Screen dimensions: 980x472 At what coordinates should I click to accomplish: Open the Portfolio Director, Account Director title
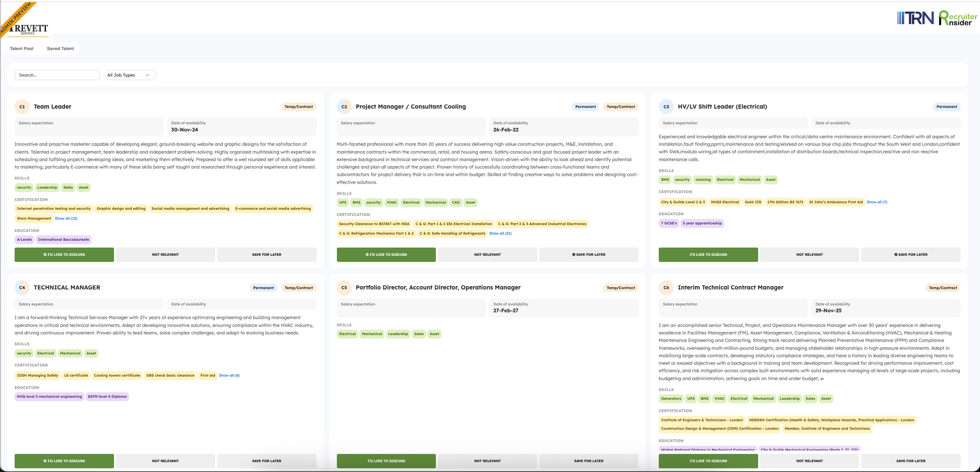[x=438, y=288]
